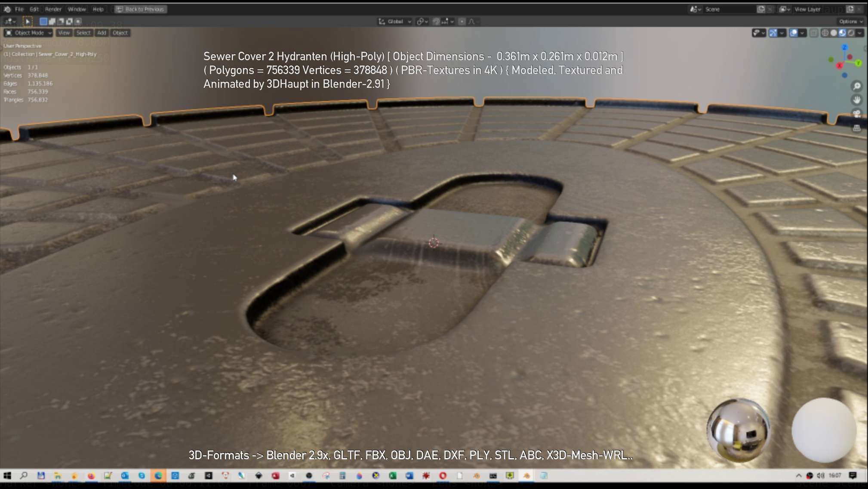Toggle proportional editing
868x489 pixels.
pyautogui.click(x=462, y=22)
